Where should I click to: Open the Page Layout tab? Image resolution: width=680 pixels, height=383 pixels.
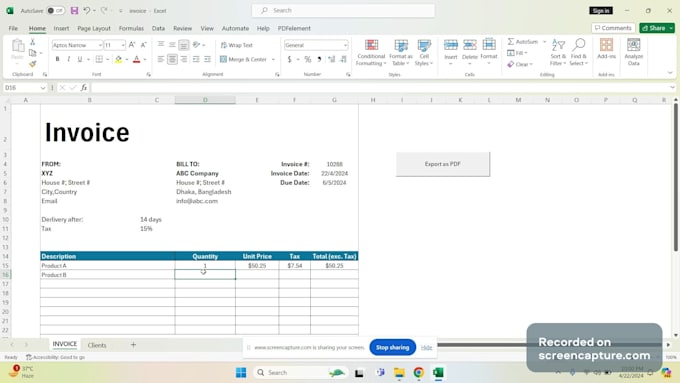click(94, 28)
